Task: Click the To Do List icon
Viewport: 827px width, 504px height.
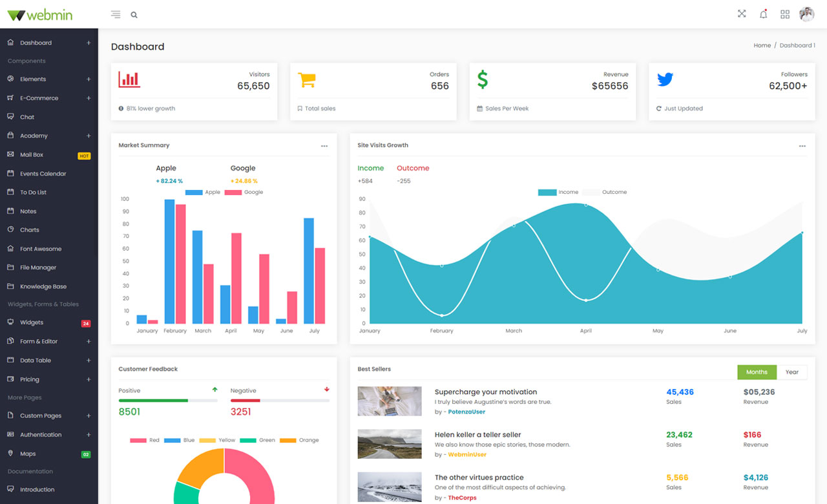Action: coord(10,192)
